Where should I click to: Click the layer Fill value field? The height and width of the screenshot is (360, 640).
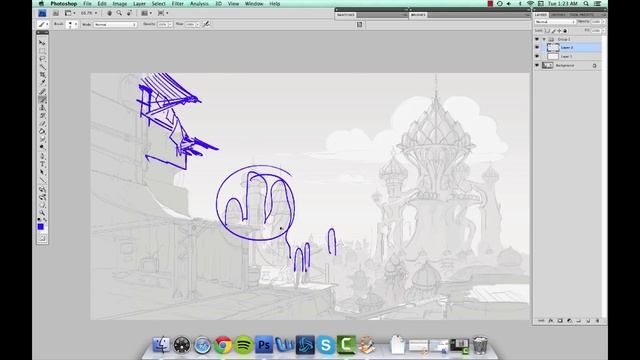point(596,31)
